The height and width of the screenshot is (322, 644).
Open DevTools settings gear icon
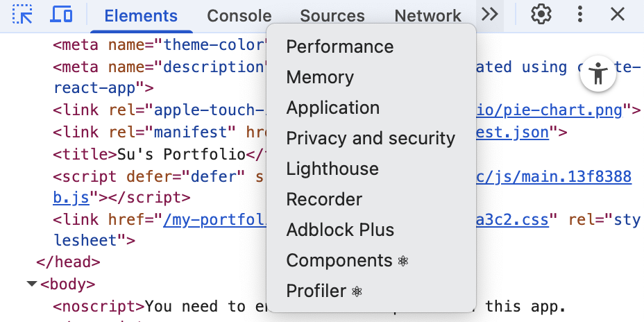541,15
